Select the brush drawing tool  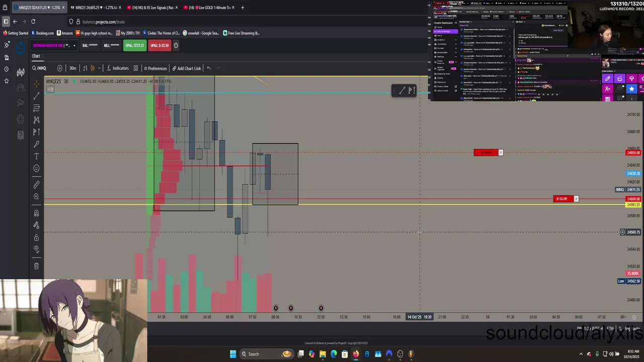coord(36,144)
